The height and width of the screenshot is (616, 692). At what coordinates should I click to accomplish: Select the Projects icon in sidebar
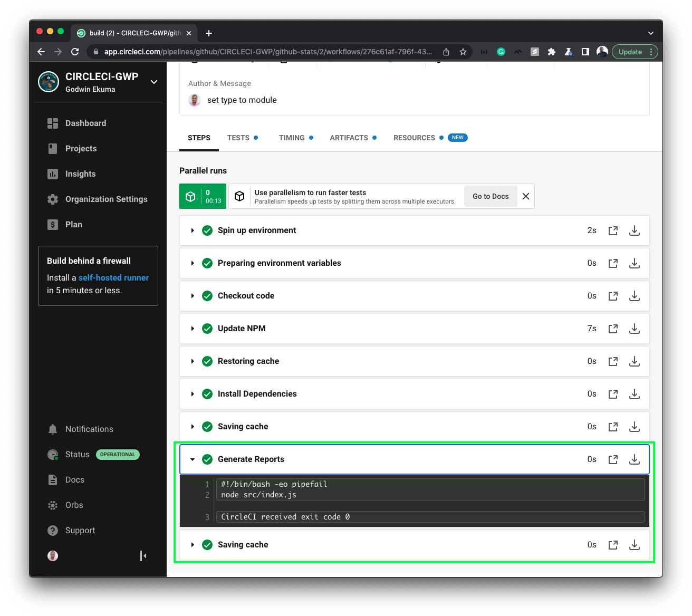[x=53, y=148]
